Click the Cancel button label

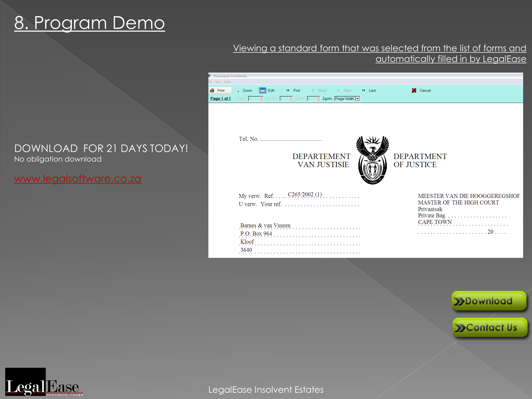coord(425,90)
